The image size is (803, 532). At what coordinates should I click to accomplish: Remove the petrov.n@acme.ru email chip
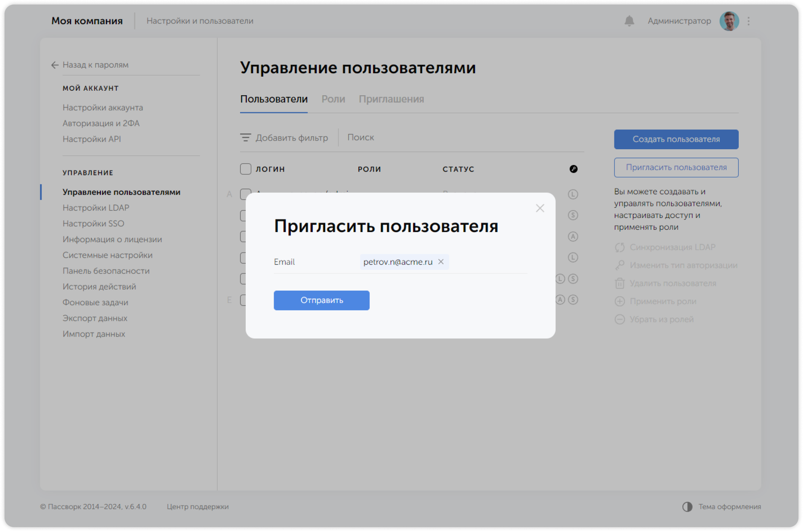click(441, 261)
